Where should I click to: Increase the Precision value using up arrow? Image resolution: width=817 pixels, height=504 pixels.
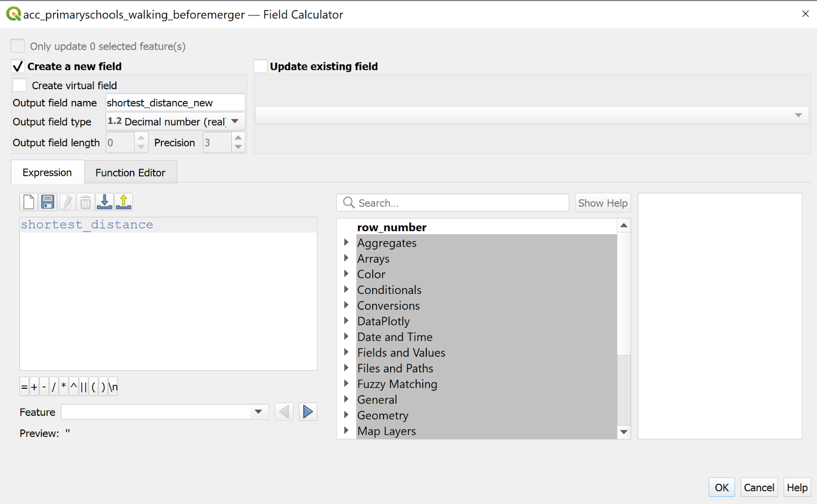pos(238,138)
